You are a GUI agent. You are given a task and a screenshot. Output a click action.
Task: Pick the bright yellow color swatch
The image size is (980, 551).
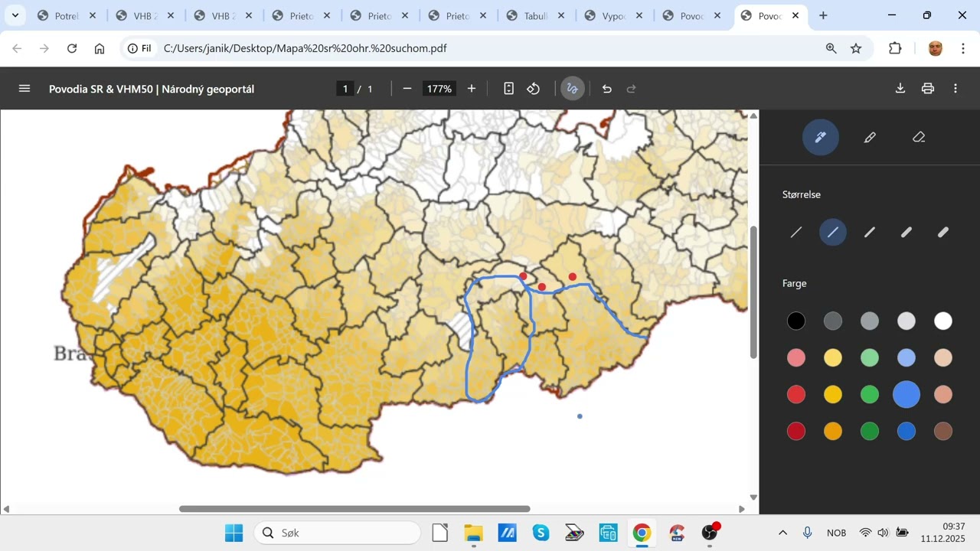[833, 394]
